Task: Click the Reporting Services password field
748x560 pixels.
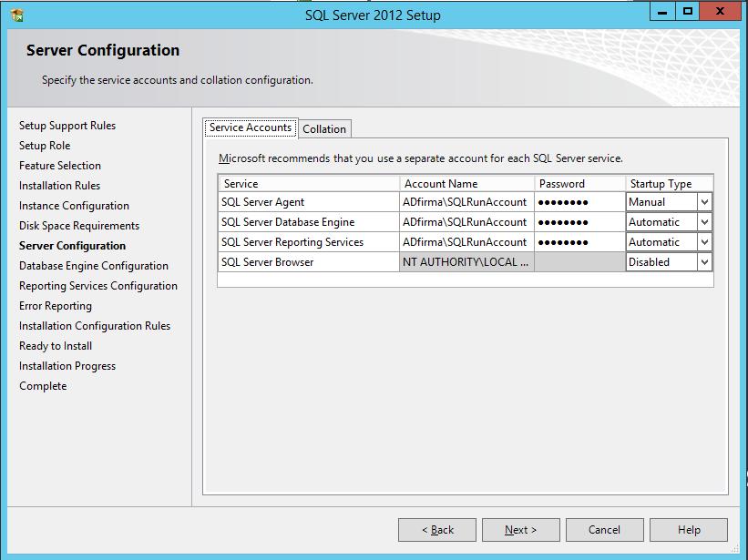Action: tap(579, 242)
